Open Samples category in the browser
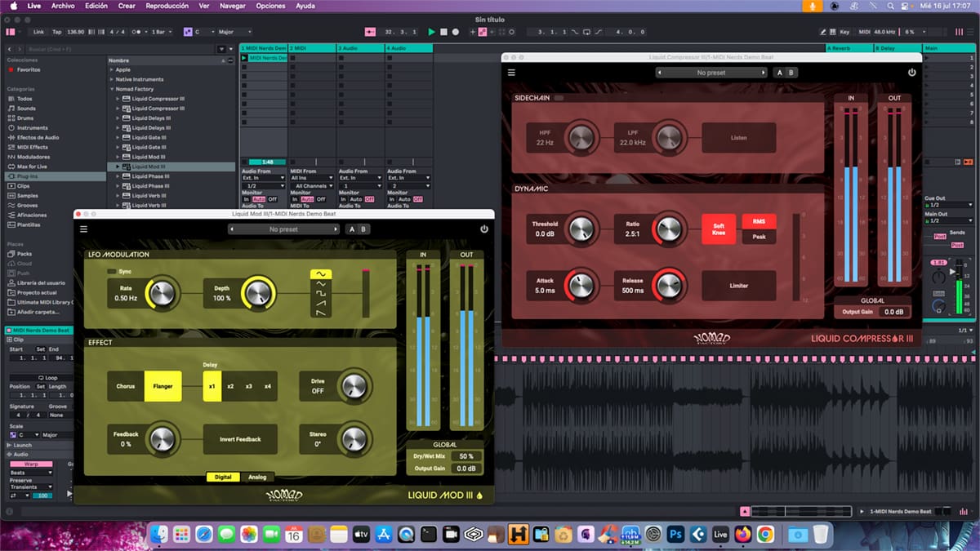The height and width of the screenshot is (551, 980). (27, 196)
